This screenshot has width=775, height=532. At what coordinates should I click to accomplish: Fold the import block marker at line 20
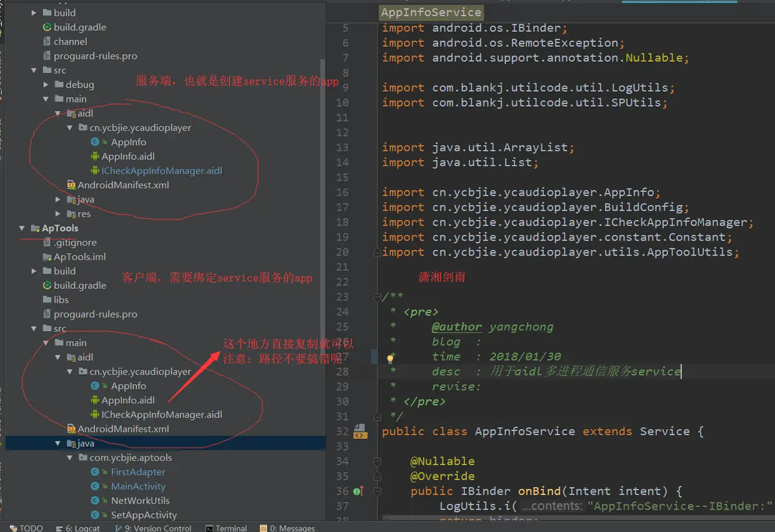coord(376,252)
